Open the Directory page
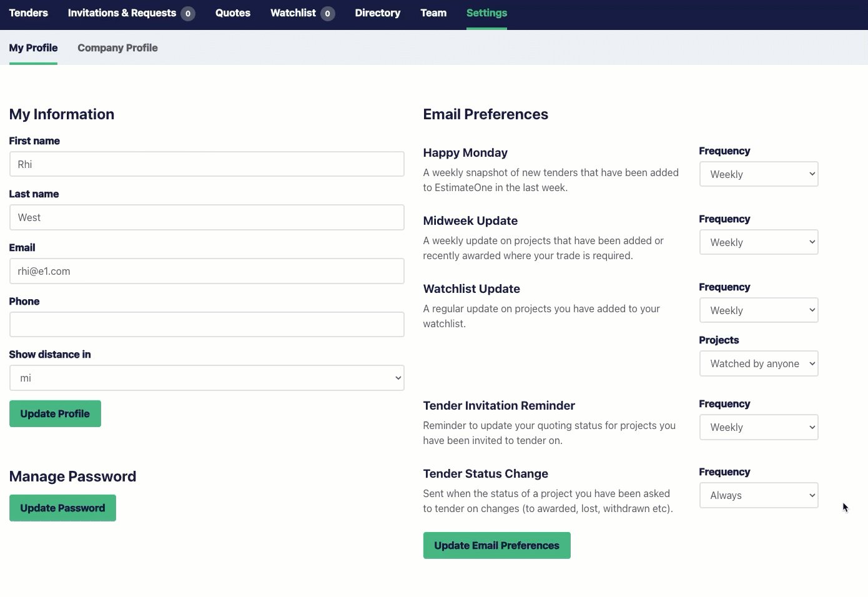This screenshot has width=868, height=597. 378,13
